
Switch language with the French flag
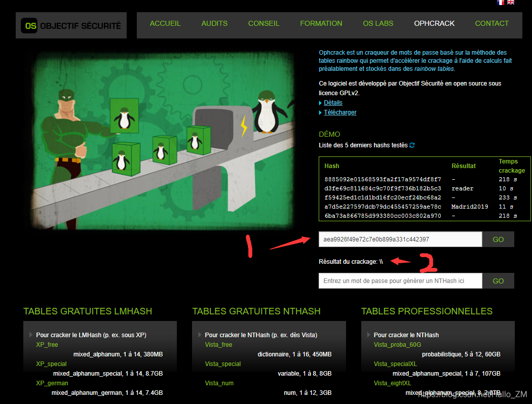point(501,2)
